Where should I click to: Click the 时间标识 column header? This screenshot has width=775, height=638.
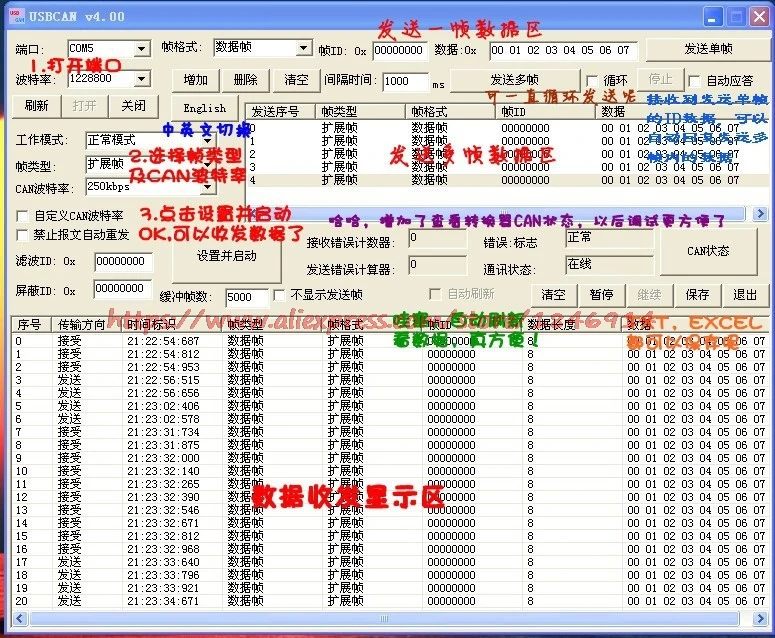(172, 325)
